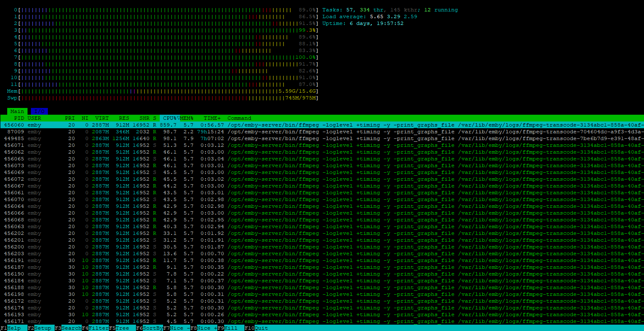The image size is (644, 331).
Task: Select process row with PID 456171
Action: click(x=322, y=321)
